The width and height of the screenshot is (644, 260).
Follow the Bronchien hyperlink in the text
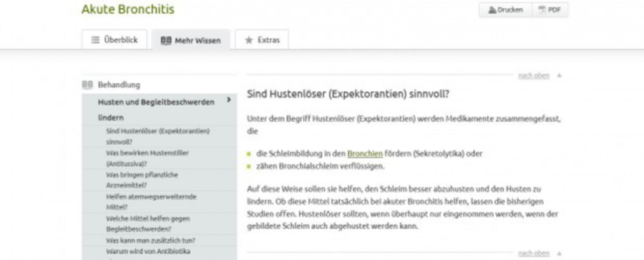(365, 154)
